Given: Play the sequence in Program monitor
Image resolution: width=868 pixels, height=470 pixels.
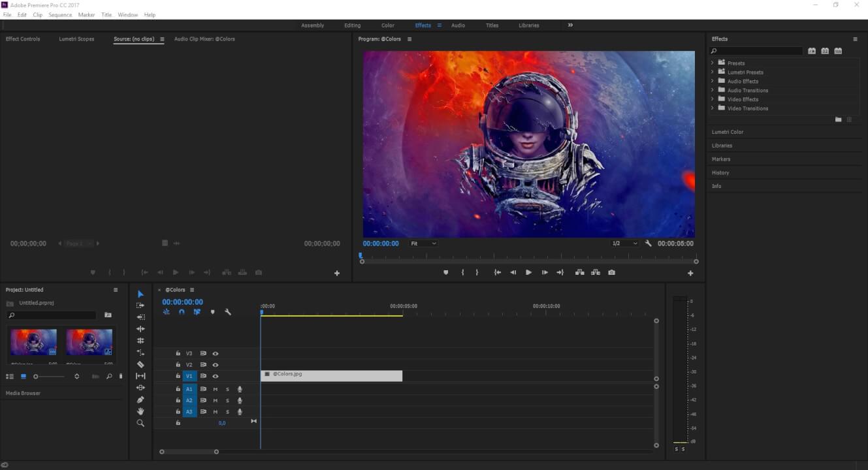Looking at the screenshot, I should coord(528,272).
